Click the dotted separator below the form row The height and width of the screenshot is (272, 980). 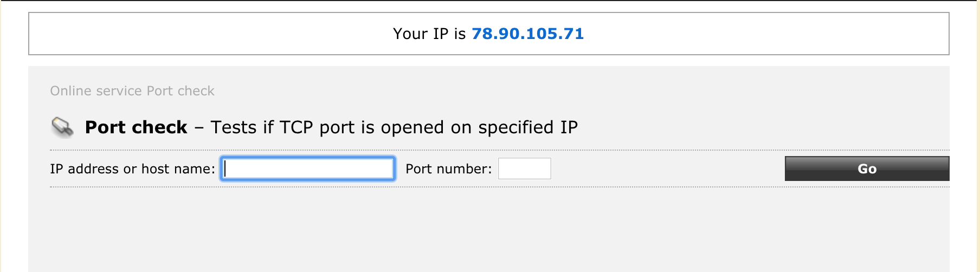(499, 187)
